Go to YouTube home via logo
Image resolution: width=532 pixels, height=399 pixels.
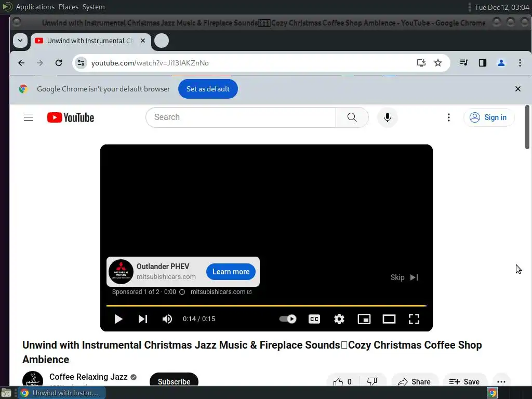[x=71, y=117]
